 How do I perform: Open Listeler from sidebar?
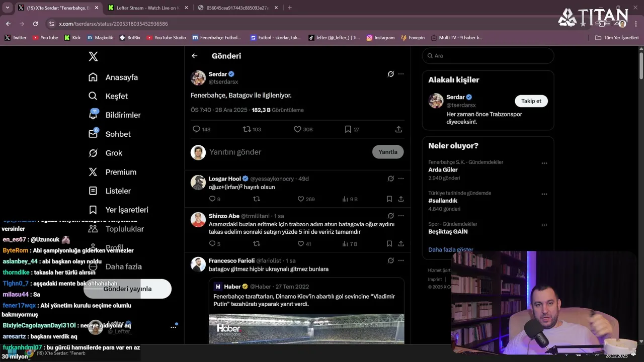[x=109, y=191]
